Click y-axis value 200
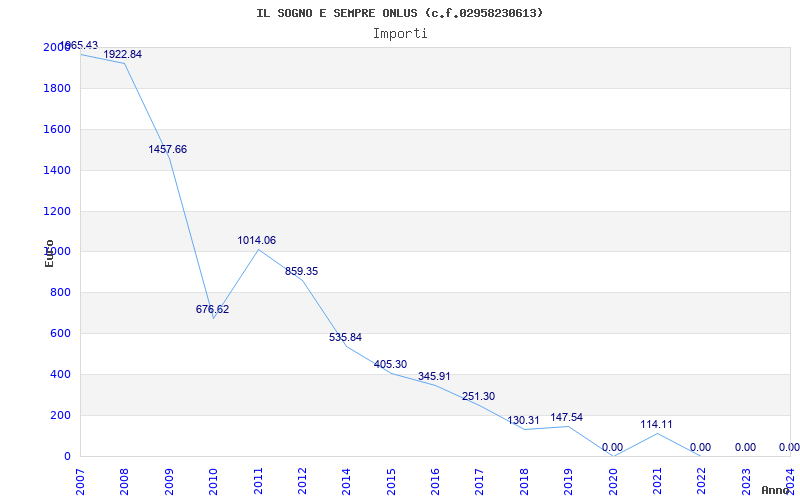This screenshot has height=500, width=800. tap(60, 415)
